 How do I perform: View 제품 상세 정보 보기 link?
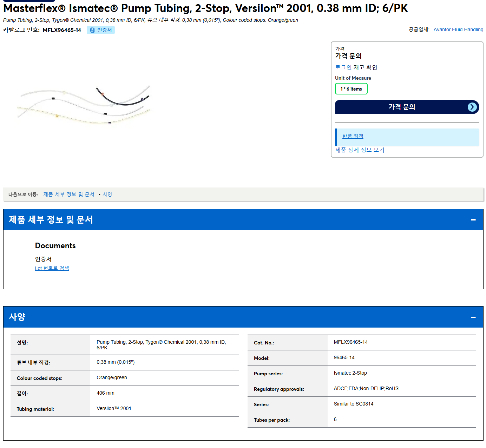click(360, 150)
